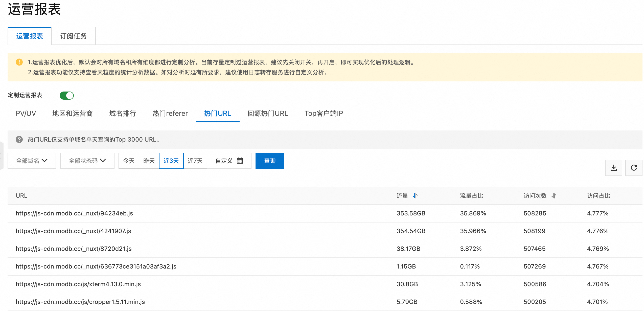The width and height of the screenshot is (644, 311).
Task: Open the Top客户端IP tab
Action: click(x=324, y=114)
